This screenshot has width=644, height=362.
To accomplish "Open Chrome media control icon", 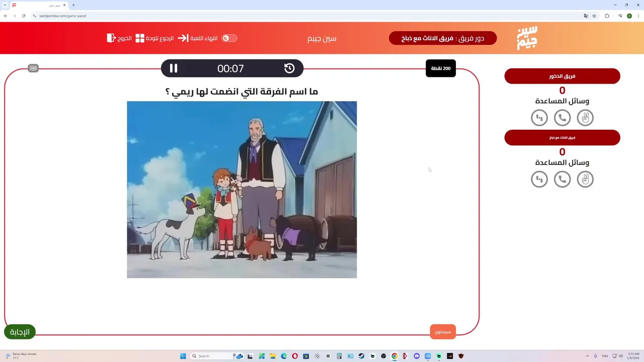I will [620, 16].
